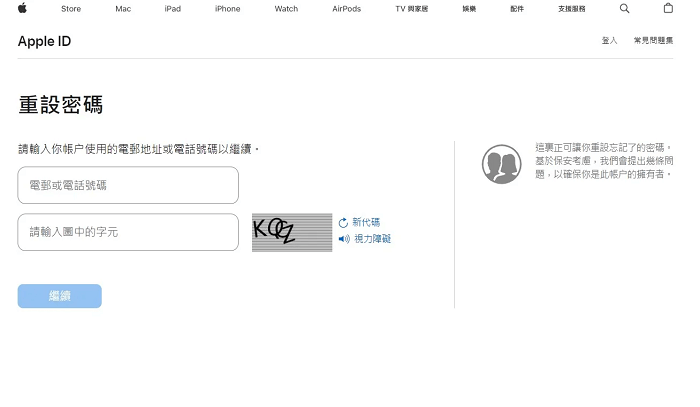
Task: Request new code via 新代碼 link
Action: 366,222
